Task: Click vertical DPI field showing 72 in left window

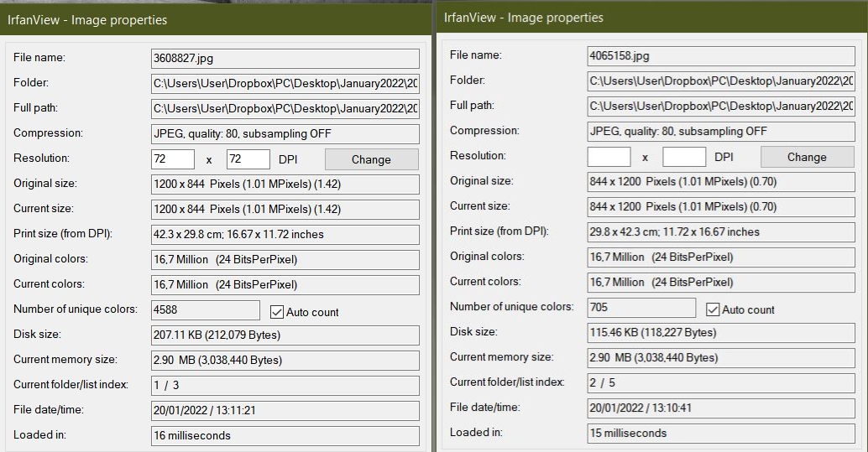Action: point(248,159)
